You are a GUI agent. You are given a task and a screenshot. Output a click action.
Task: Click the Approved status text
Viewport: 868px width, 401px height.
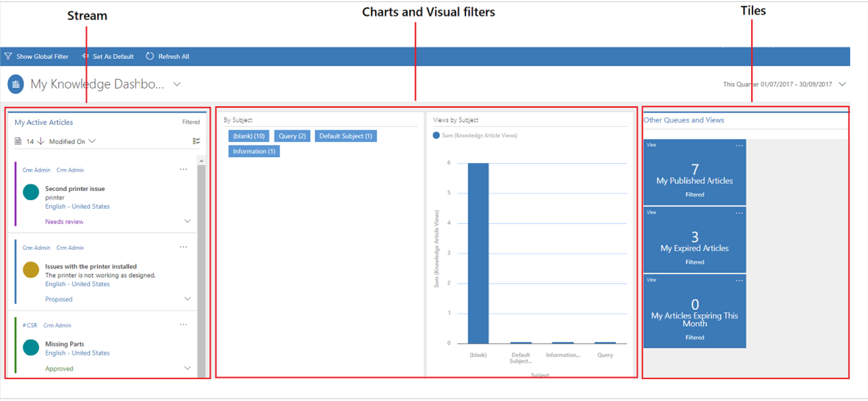[59, 369]
